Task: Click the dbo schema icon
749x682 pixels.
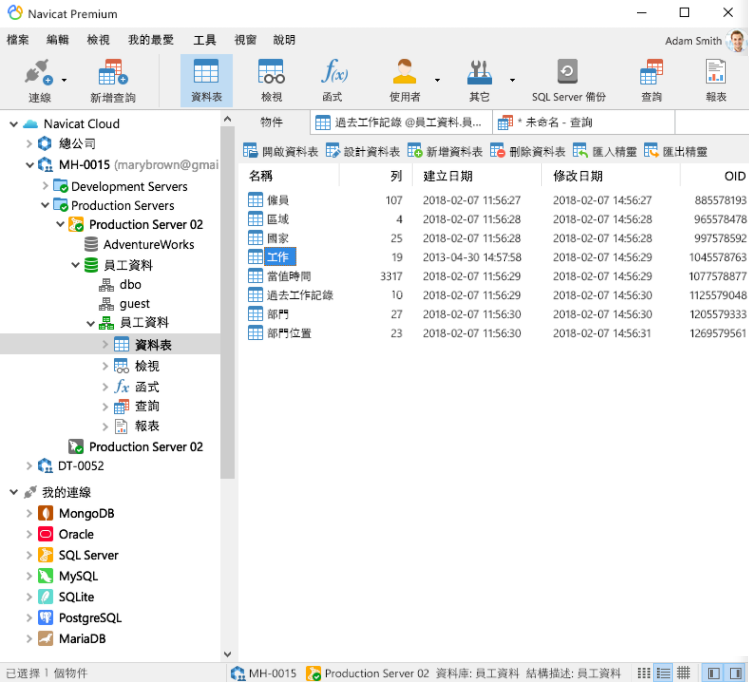Action: point(106,285)
